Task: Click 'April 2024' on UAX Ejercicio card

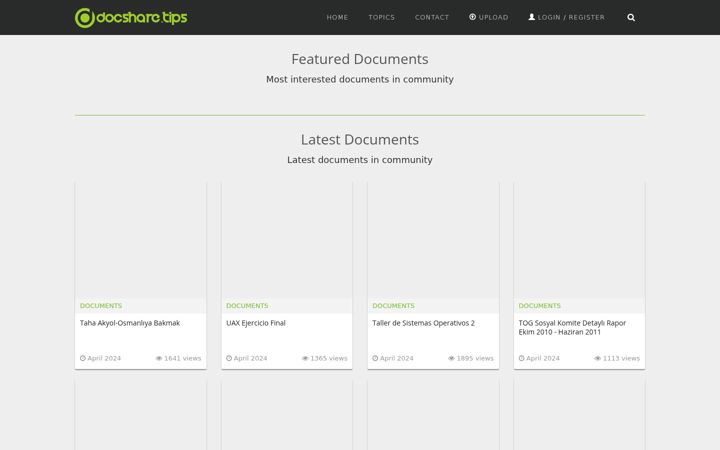Action: [x=250, y=358]
